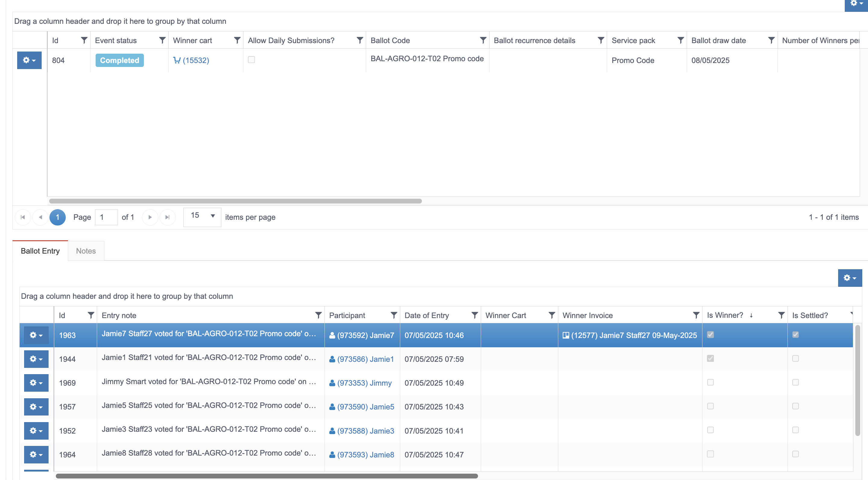Click the ballot entry horizontal scrollbar

click(x=266, y=476)
